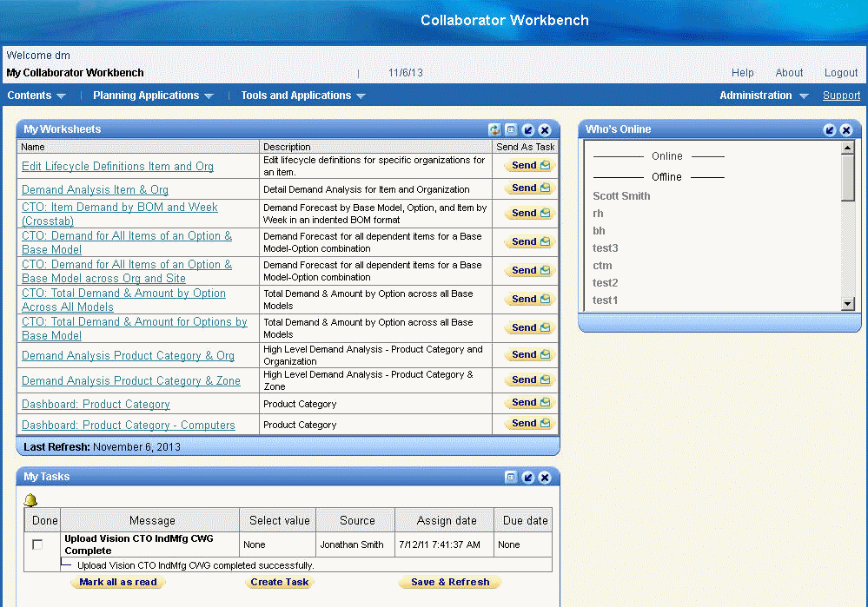Click the Who's Online scrollbar thumb

847,178
